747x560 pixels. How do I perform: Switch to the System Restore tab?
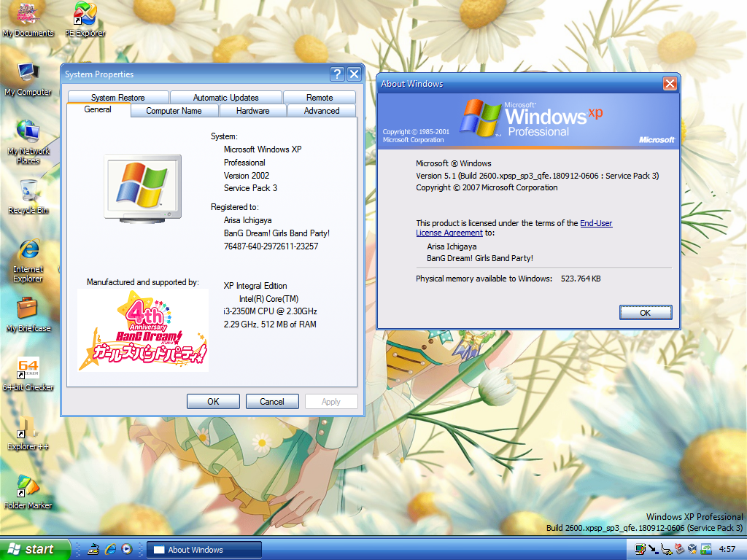tap(117, 97)
